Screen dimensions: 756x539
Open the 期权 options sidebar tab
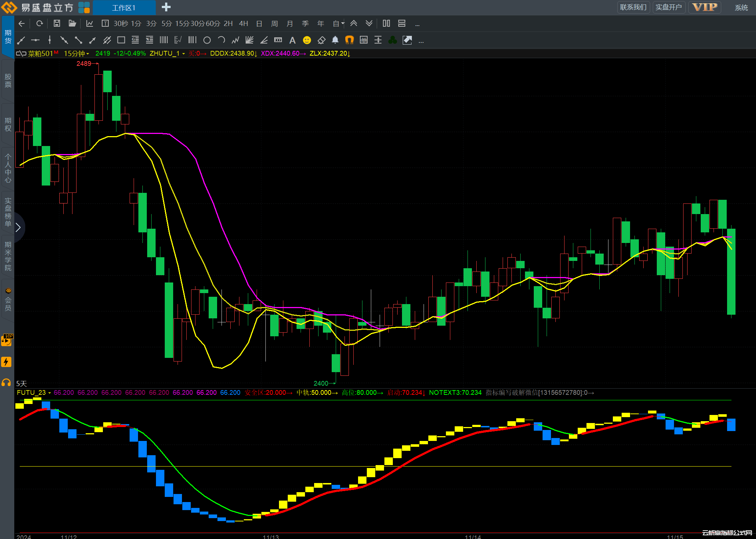pyautogui.click(x=8, y=124)
